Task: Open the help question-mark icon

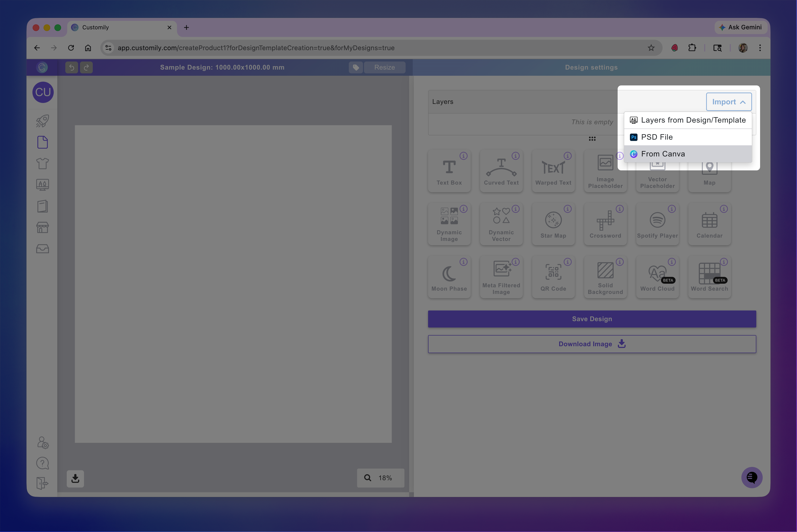Action: [42, 463]
